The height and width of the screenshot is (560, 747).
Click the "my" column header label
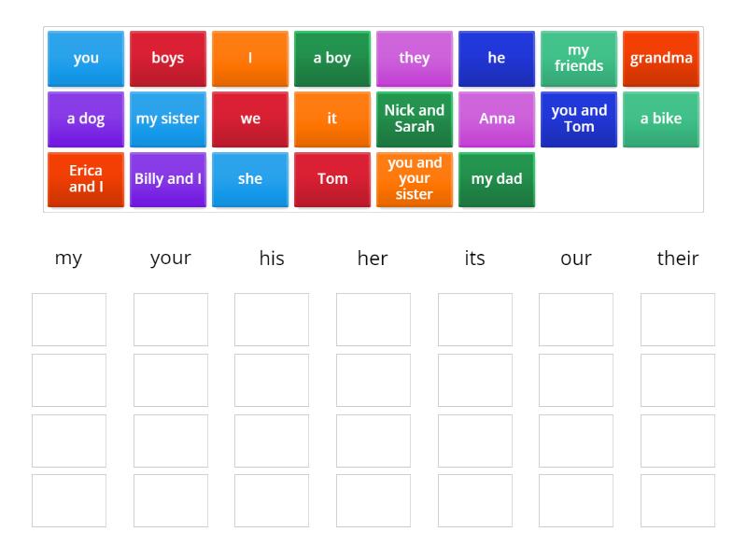point(68,259)
